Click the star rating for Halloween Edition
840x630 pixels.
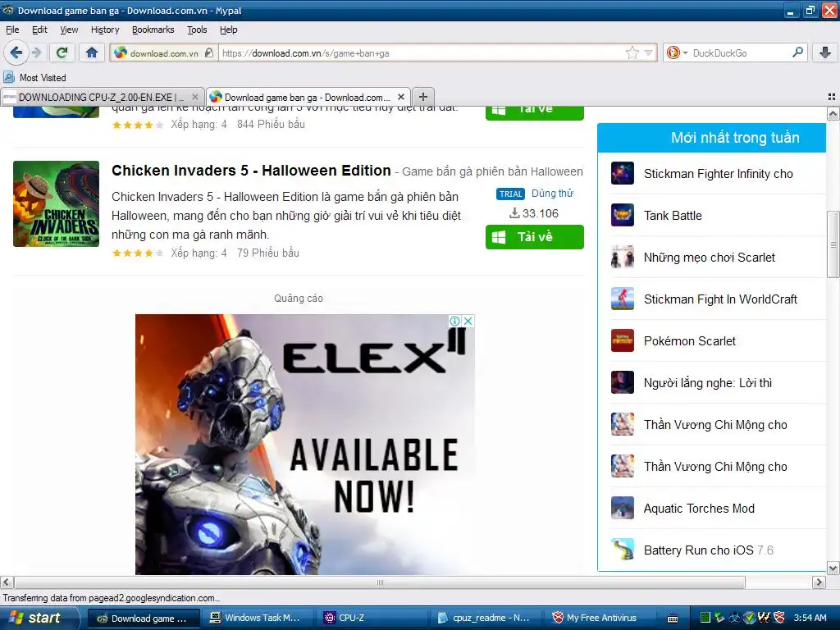tap(138, 253)
